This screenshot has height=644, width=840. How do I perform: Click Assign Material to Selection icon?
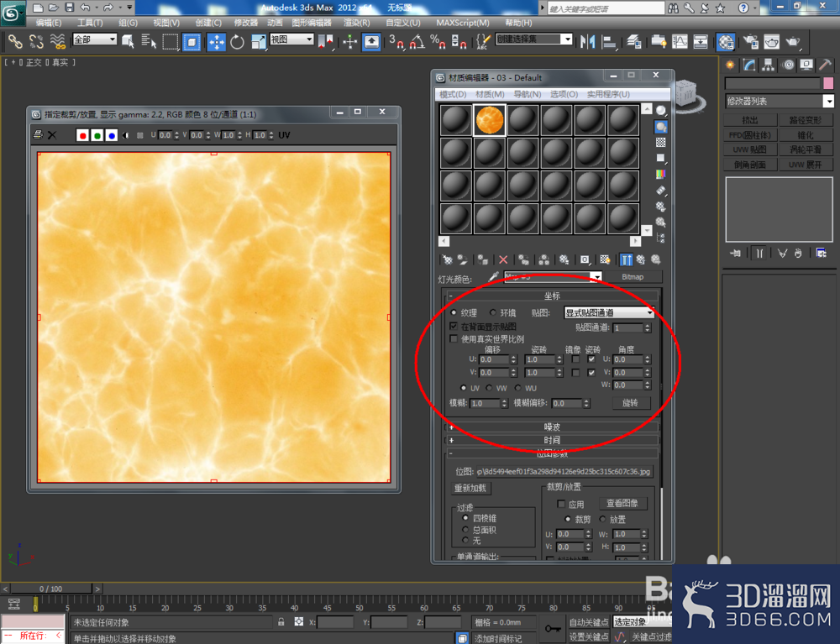pos(483,259)
